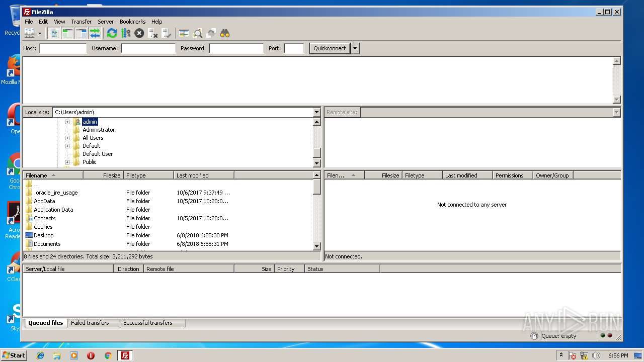
Task: Select the Contacts folder row
Action: (x=168, y=218)
